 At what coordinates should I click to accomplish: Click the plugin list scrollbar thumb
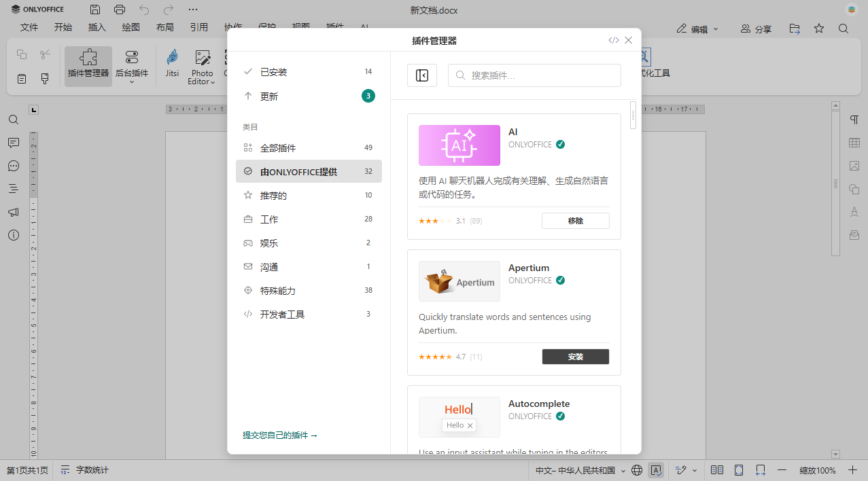pos(633,115)
